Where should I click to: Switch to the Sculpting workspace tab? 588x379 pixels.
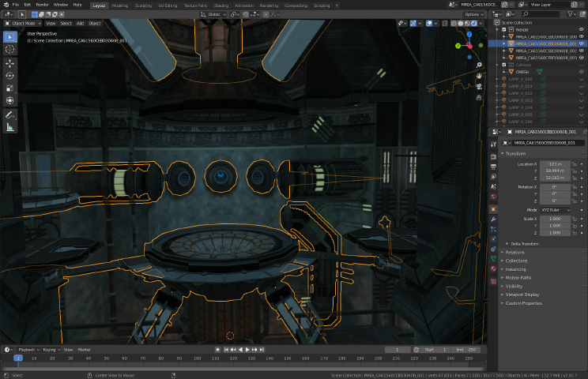click(143, 5)
